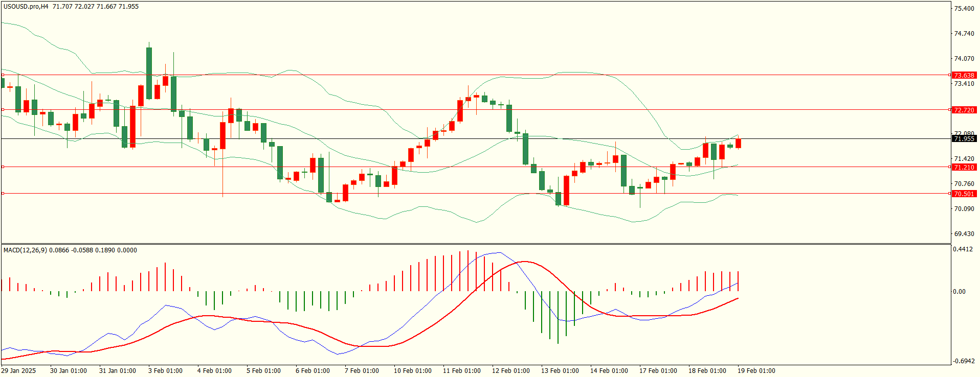Image resolution: width=980 pixels, height=377 pixels.
Task: Click the latest red candle at chart's right
Action: 738,144
